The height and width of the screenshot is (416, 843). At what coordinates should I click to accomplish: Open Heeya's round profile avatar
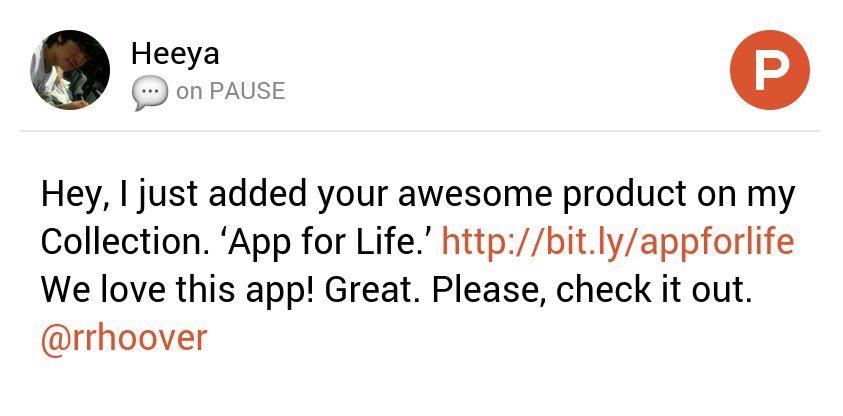(x=70, y=70)
